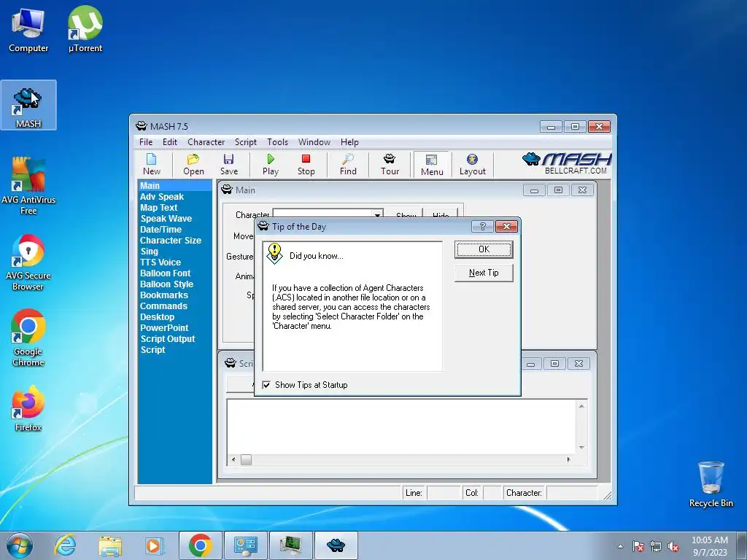The width and height of the screenshot is (747, 560).
Task: Show hidden tray icons arrow
Action: pos(620,547)
